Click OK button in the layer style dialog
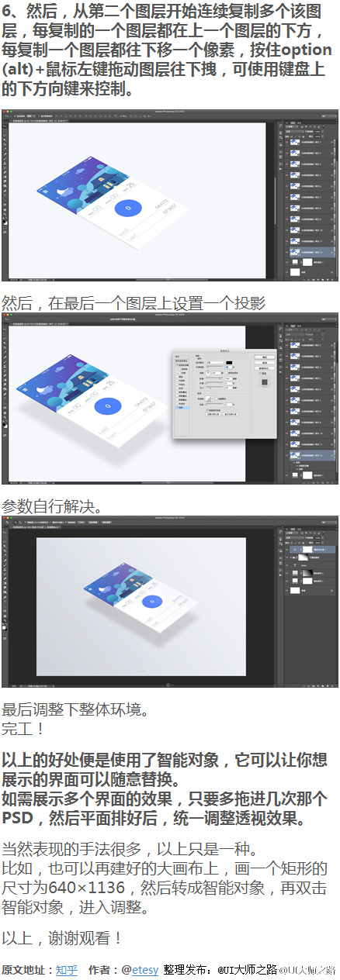This screenshot has height=980, width=340. 263,357
